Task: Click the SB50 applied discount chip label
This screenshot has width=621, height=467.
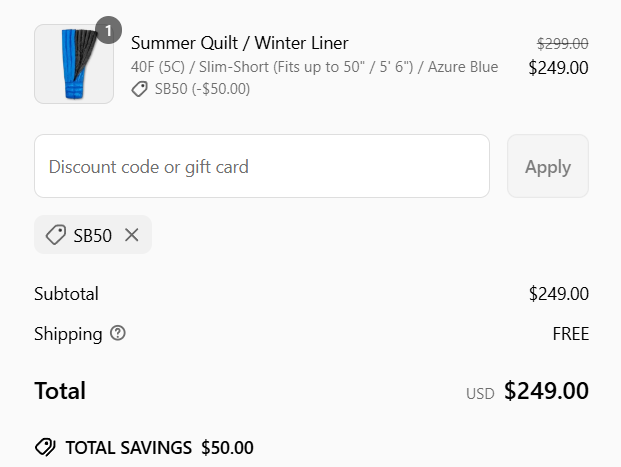Action: pyautogui.click(x=93, y=236)
